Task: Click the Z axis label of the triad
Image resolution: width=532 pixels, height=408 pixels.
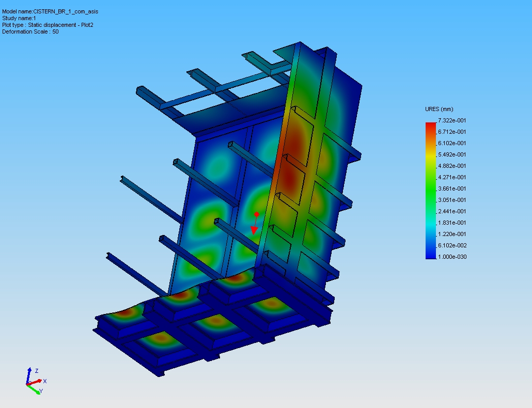Action: click(37, 371)
